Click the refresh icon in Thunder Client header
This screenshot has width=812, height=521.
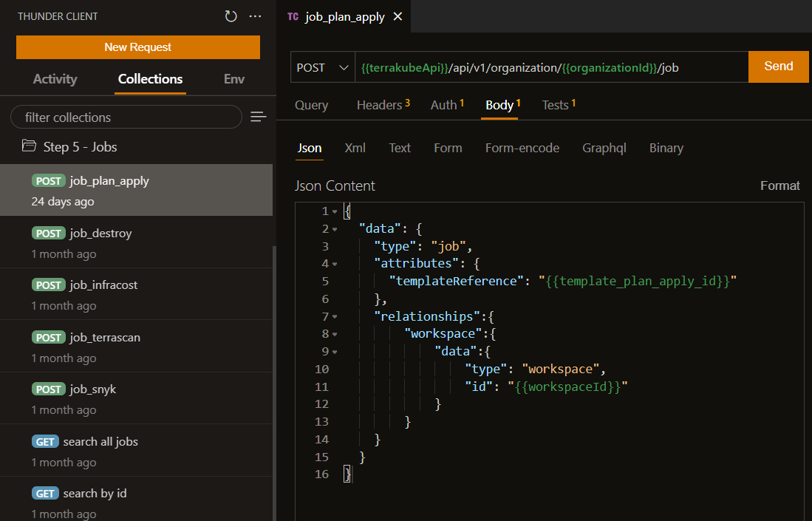coord(231,16)
